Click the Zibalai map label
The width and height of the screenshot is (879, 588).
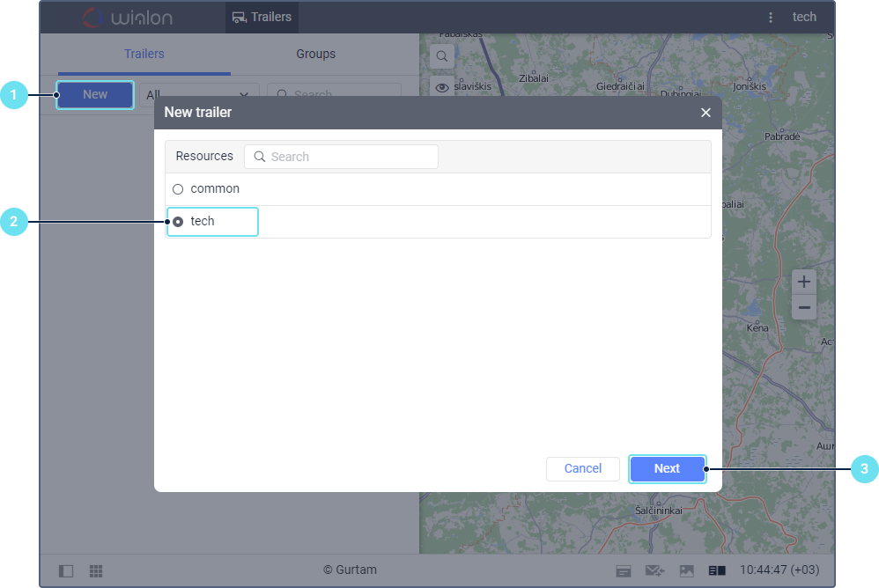[533, 78]
